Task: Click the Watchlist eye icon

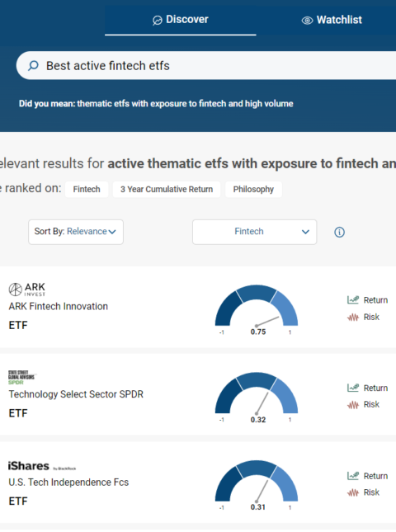Action: 307,21
